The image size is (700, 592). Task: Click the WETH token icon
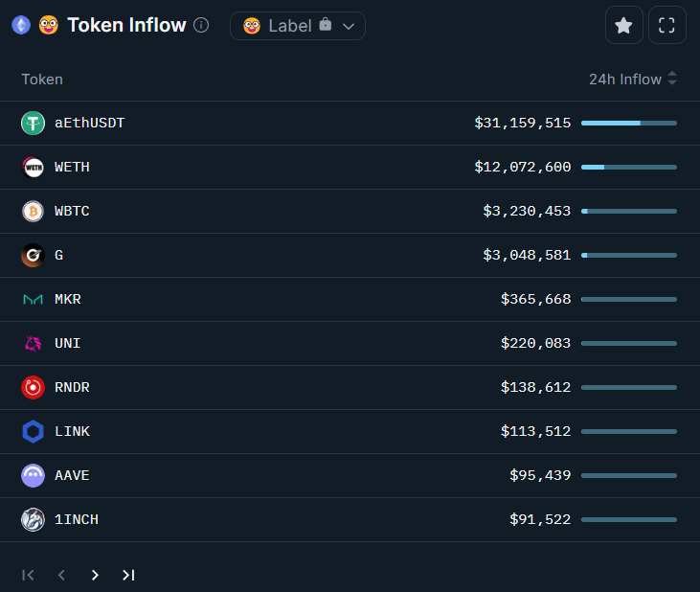click(x=33, y=168)
